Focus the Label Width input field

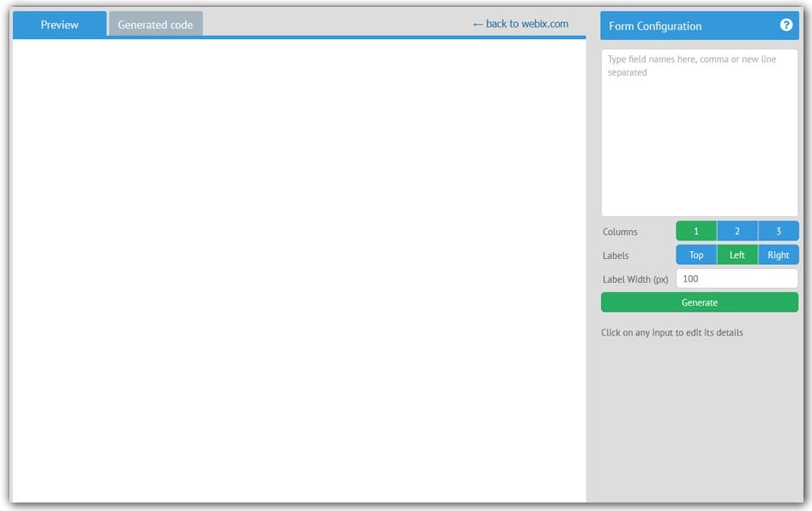(x=736, y=278)
